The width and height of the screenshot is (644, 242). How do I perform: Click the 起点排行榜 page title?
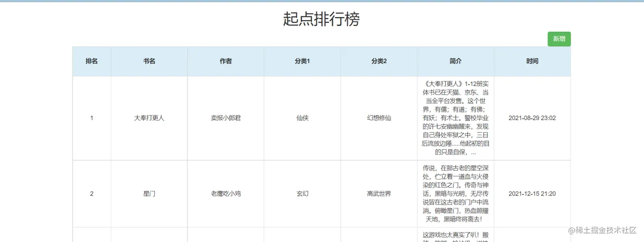click(322, 19)
